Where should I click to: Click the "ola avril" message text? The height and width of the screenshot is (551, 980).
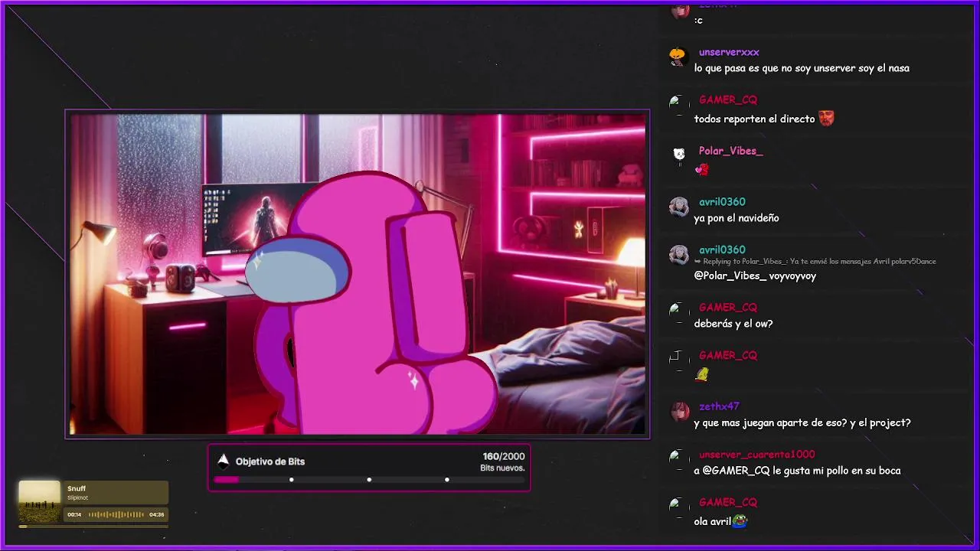(713, 521)
